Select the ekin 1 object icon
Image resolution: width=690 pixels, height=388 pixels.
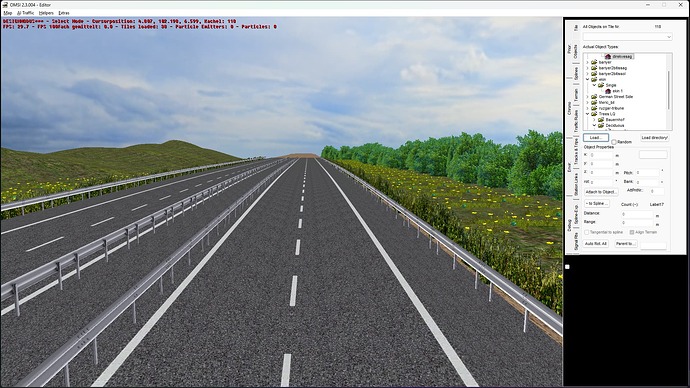pos(608,91)
